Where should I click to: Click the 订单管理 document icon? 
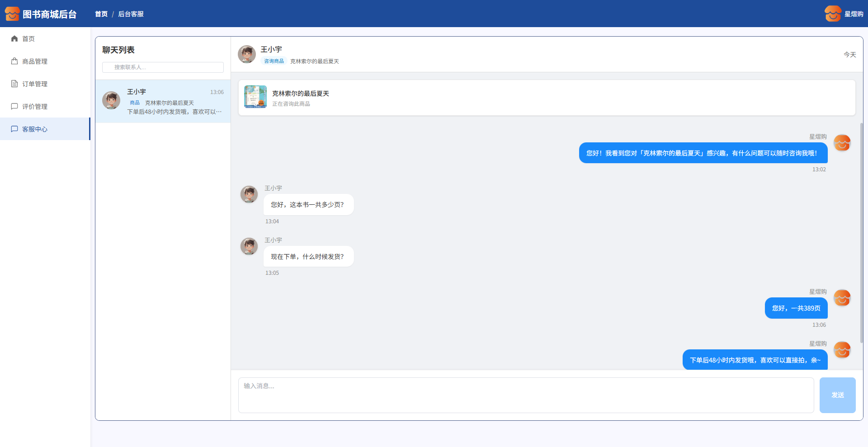[x=14, y=84]
